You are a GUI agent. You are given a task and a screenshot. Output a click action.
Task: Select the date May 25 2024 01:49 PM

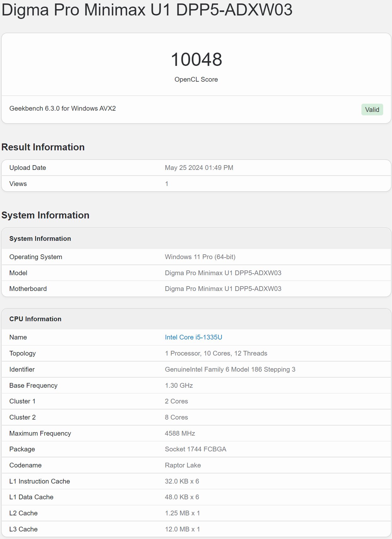tap(199, 168)
